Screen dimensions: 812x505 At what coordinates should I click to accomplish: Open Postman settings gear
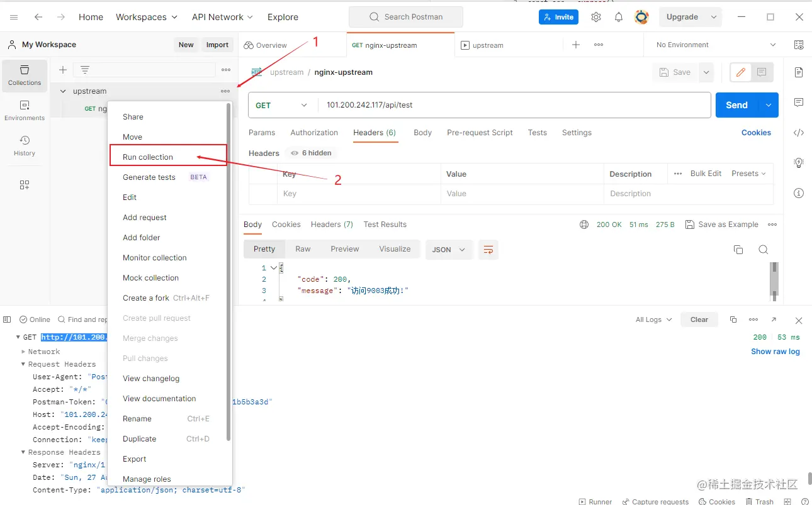596,17
